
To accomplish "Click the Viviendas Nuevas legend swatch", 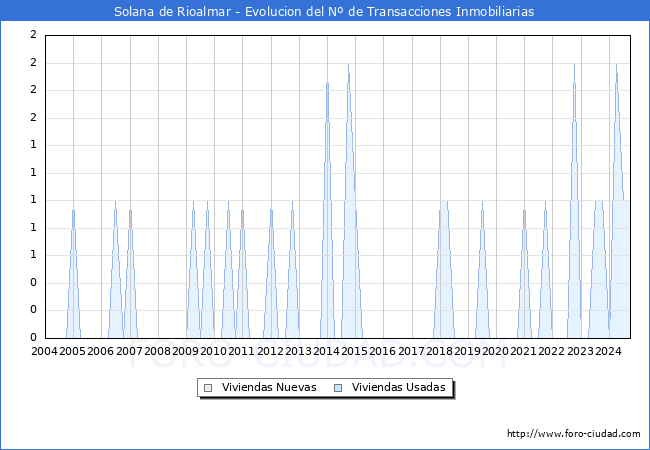I will point(208,388).
